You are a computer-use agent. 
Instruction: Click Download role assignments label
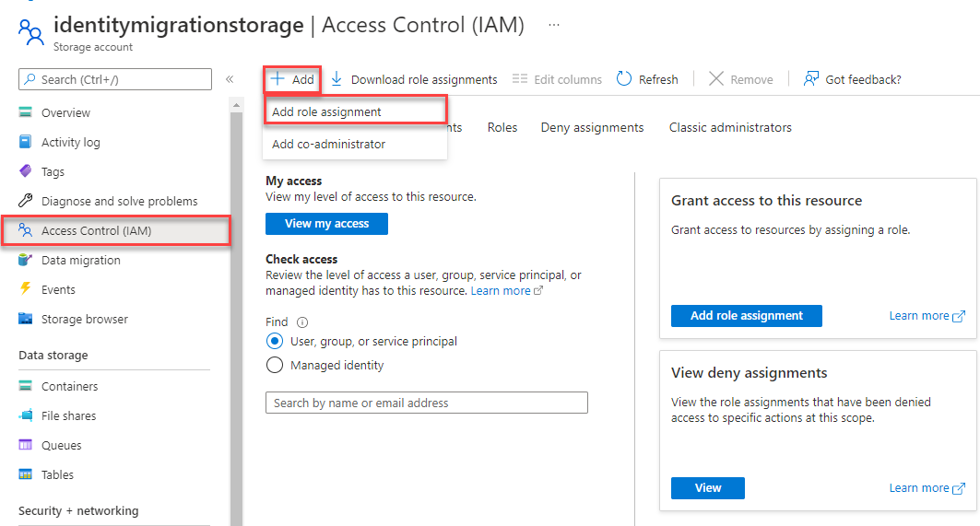424,79
